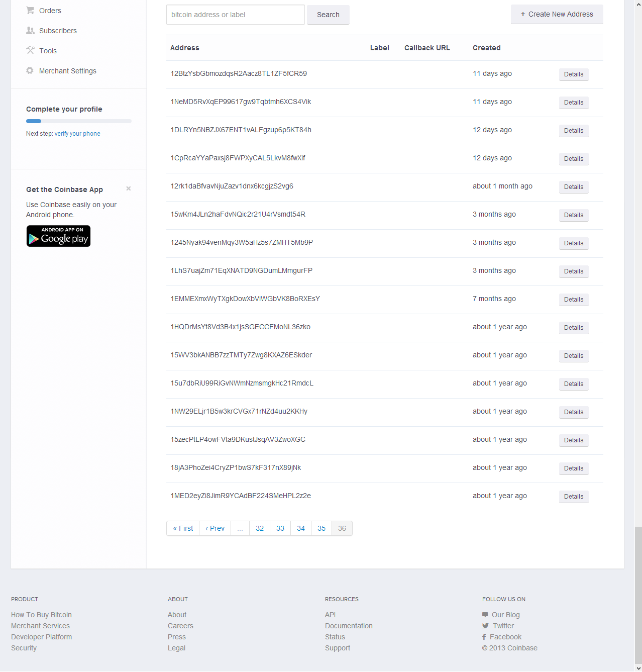Go to Prev page of addresses
The image size is (642, 672).
coord(215,528)
